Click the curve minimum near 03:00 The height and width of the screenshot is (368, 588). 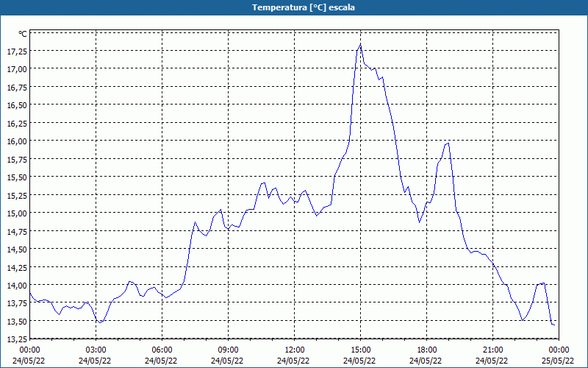(100, 322)
